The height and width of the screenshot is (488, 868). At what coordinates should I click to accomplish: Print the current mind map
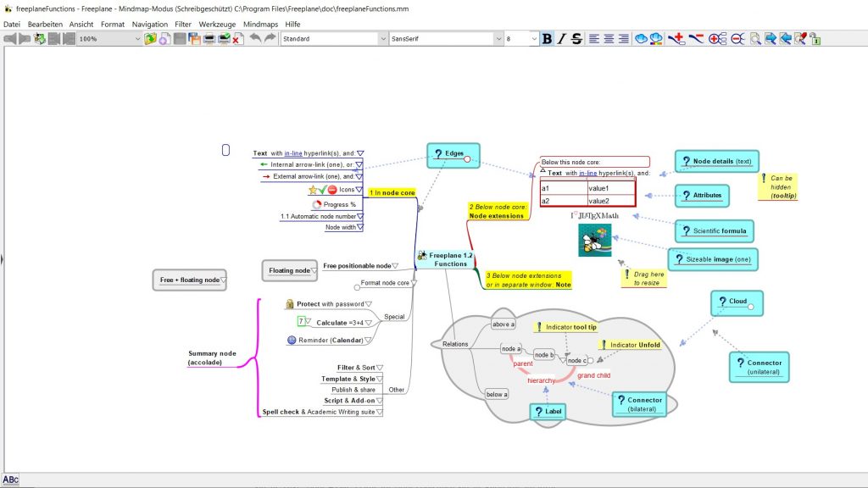209,39
